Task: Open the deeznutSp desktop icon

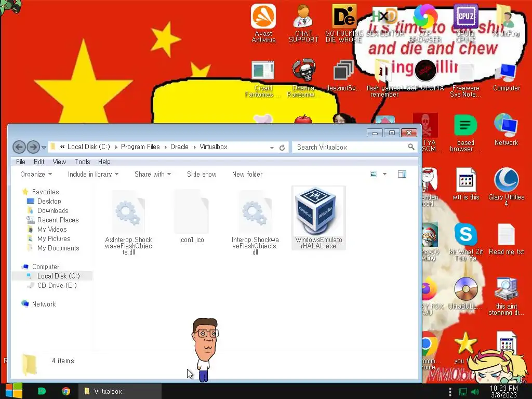Action: [x=343, y=76]
